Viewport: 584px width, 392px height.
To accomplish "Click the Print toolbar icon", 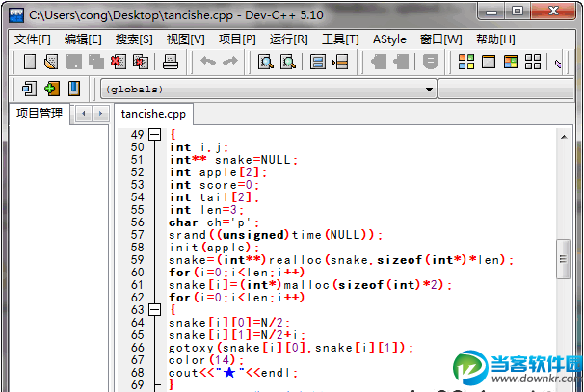I will click(171, 63).
